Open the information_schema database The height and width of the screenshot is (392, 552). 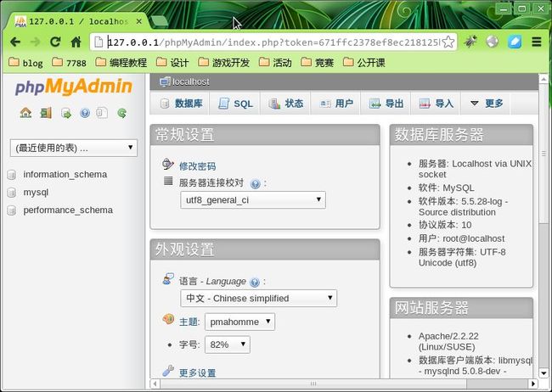pos(65,175)
